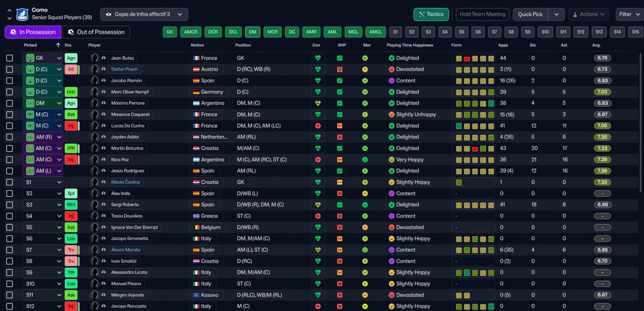This screenshot has width=644, height=311.
Task: Select the DM position chip
Action: coord(253,32)
